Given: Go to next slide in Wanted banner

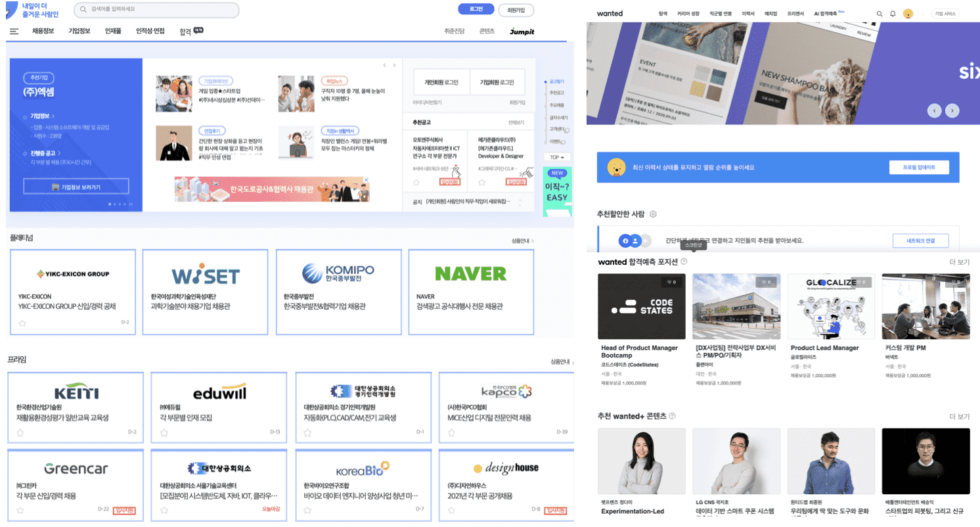Looking at the screenshot, I should (952, 110).
